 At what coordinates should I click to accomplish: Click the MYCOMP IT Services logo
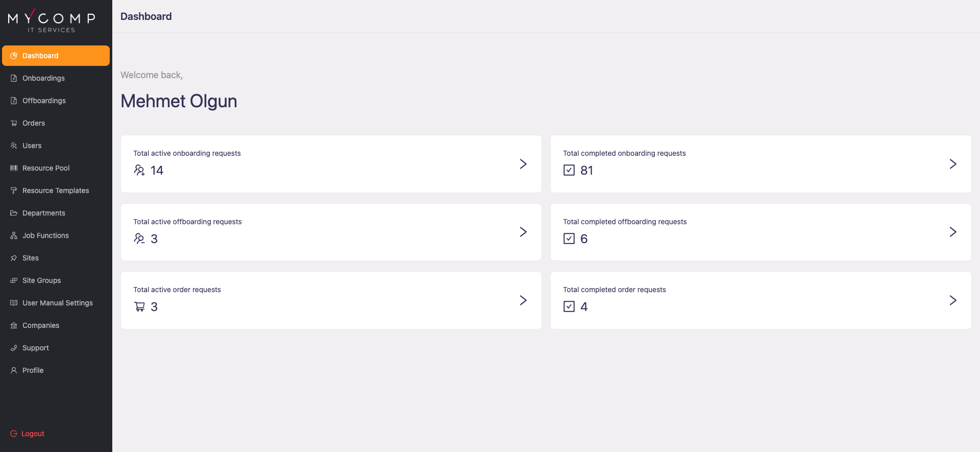coord(52,20)
